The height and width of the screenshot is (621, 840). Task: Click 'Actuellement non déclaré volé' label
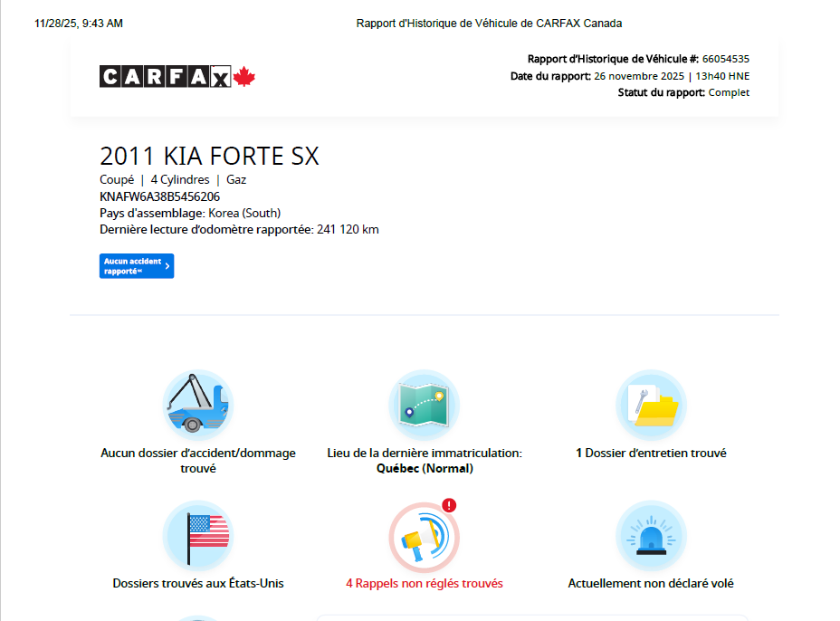(x=651, y=584)
